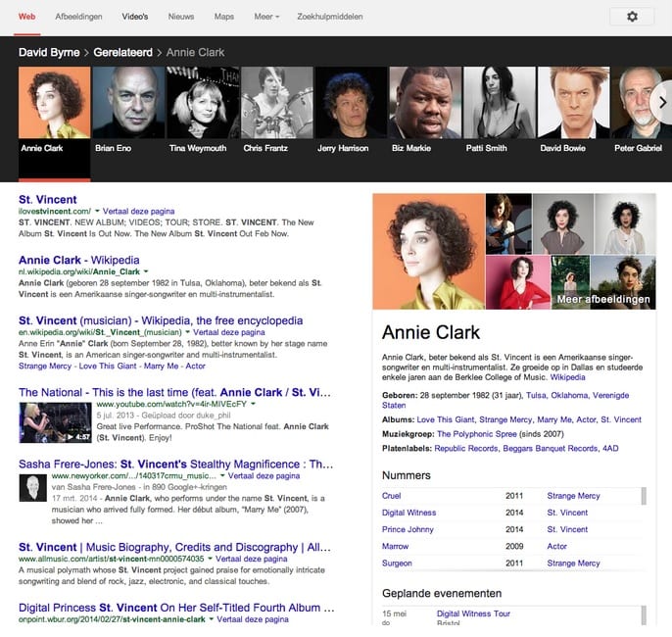The height and width of the screenshot is (637, 672).
Task: Switch to the Video's tab
Action: 134,17
